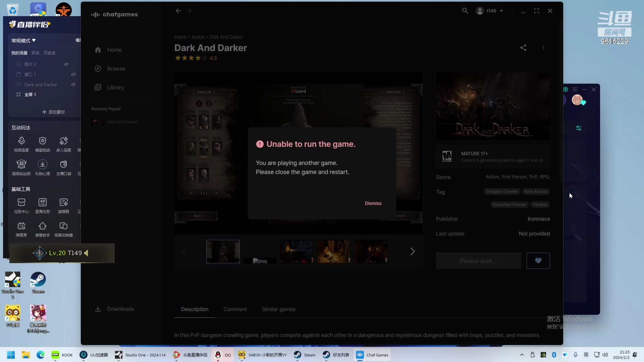Toggle visibility of 窗口 1 source
The height and width of the screenshot is (362, 644).
(73, 74)
